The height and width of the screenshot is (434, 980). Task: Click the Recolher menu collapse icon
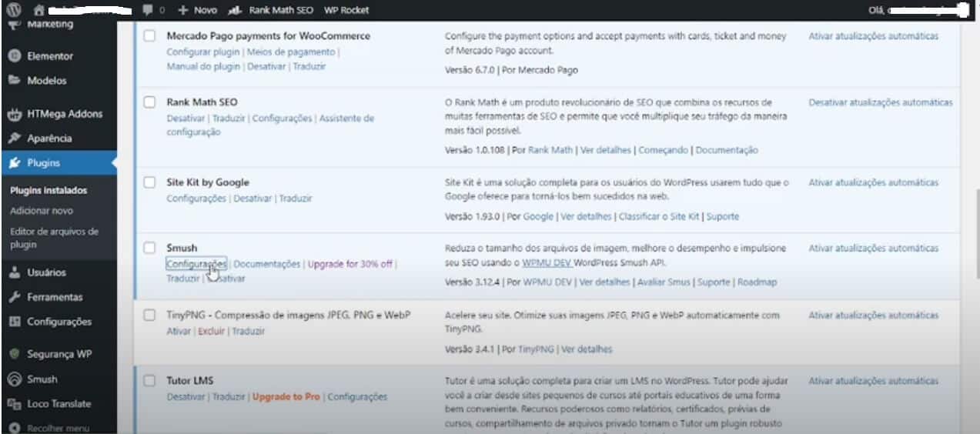tap(14, 428)
